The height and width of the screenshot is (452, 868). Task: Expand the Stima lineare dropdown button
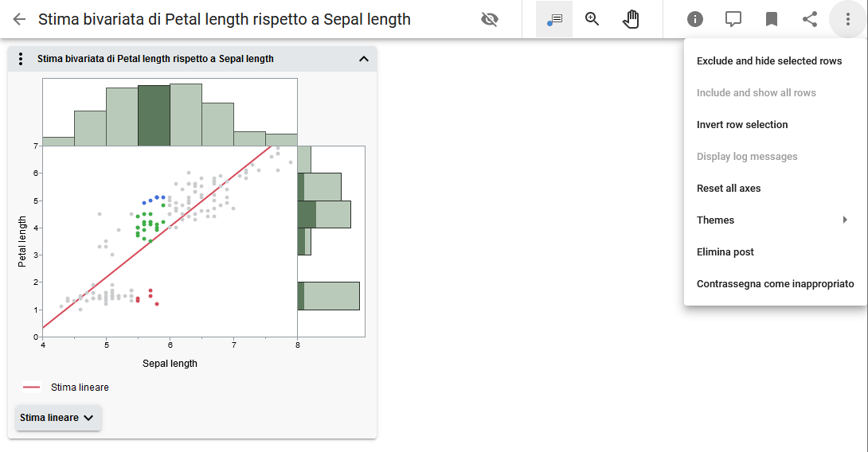coord(58,418)
